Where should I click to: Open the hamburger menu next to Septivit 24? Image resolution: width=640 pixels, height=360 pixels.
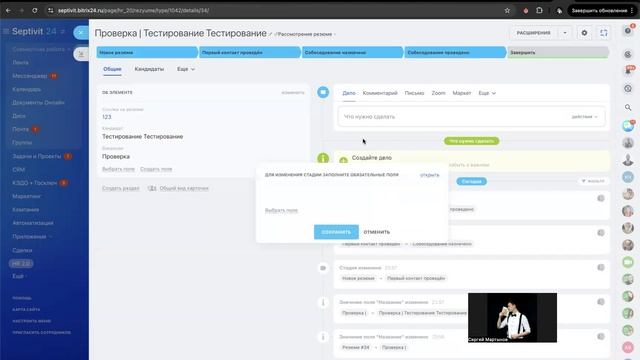pos(6,31)
